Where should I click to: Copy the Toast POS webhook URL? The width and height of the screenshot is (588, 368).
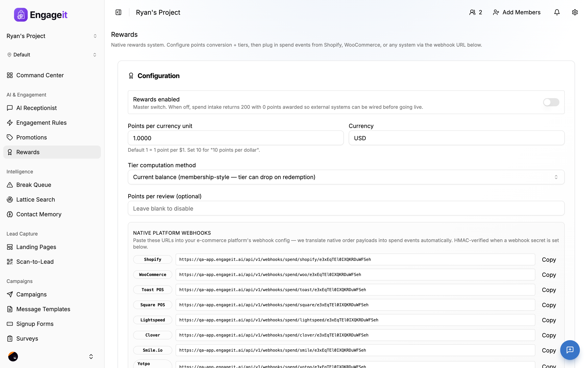(x=549, y=290)
